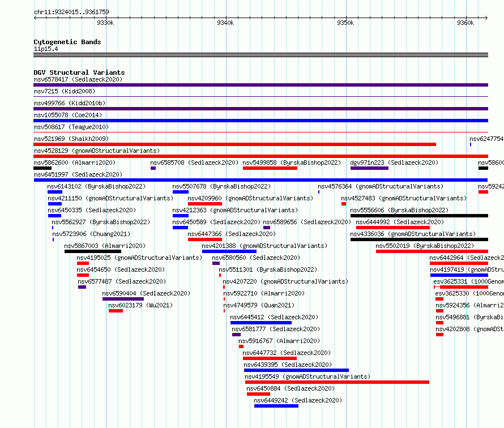This screenshot has height=428, width=504.
Task: Select the nsv4527483 (gnomADStructuralVariants) label
Action: 404,198
